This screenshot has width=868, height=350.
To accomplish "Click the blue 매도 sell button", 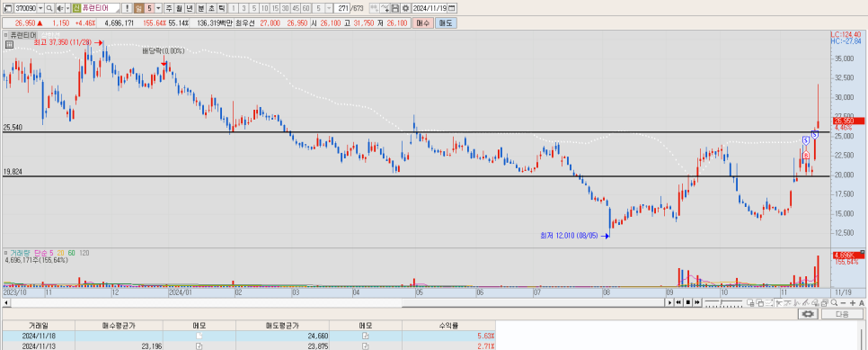I will (445, 23).
